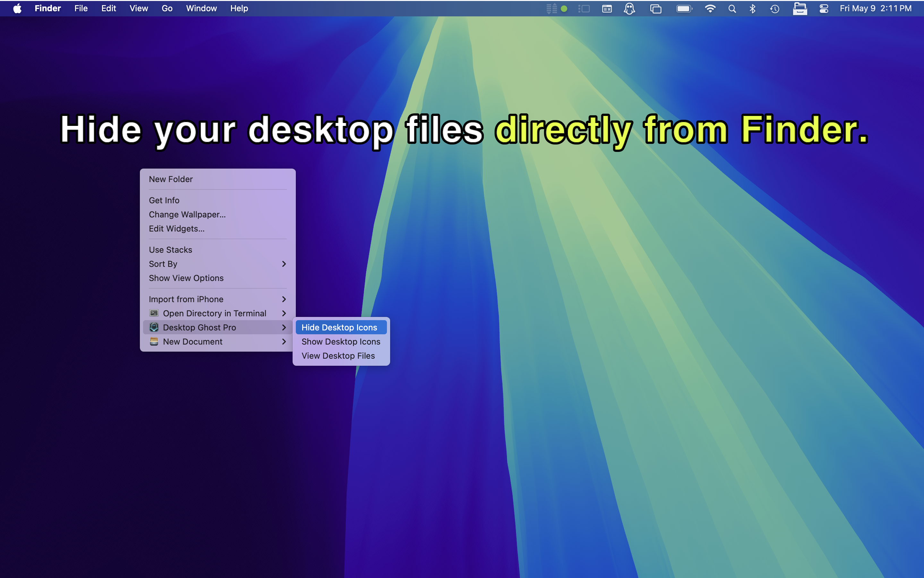Viewport: 924px width, 578px height.
Task: Expand Open Directory in Terminal chevron
Action: (x=284, y=313)
